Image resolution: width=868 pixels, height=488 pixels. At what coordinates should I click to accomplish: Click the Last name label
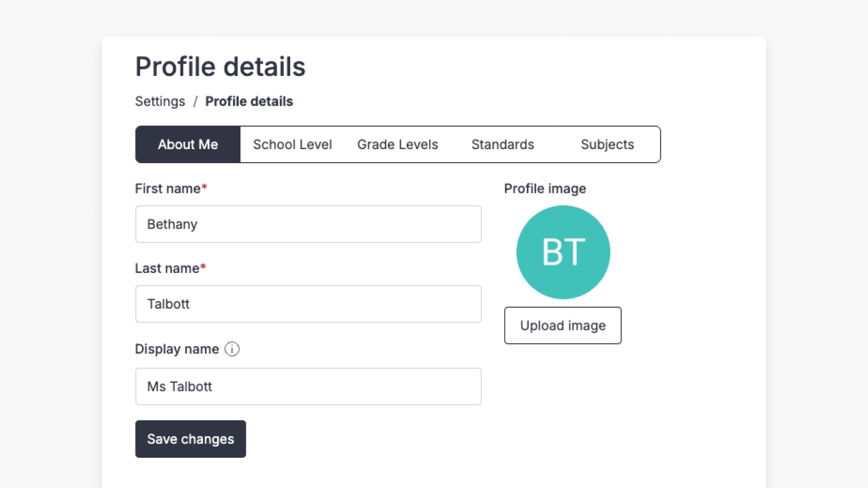point(170,268)
